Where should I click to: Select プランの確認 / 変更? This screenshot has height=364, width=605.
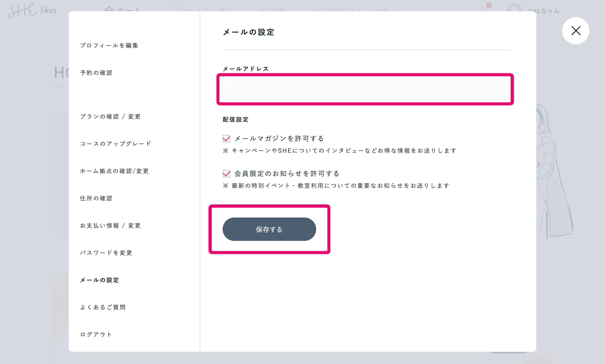111,117
